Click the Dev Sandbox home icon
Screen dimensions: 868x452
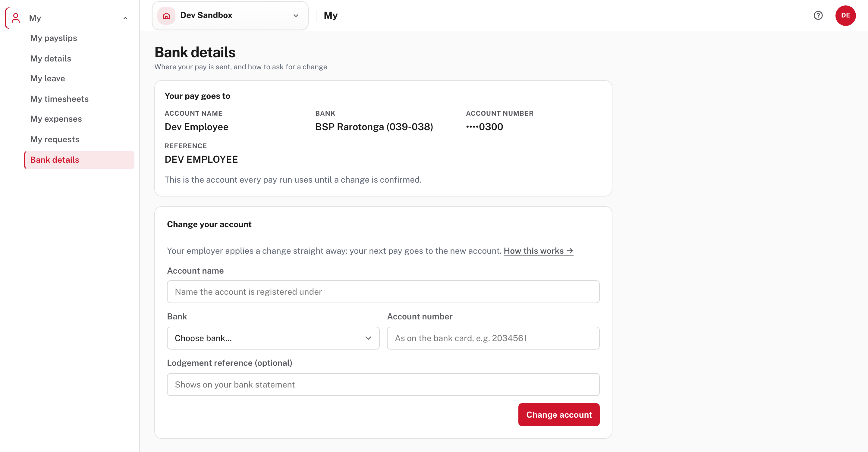[x=166, y=15]
